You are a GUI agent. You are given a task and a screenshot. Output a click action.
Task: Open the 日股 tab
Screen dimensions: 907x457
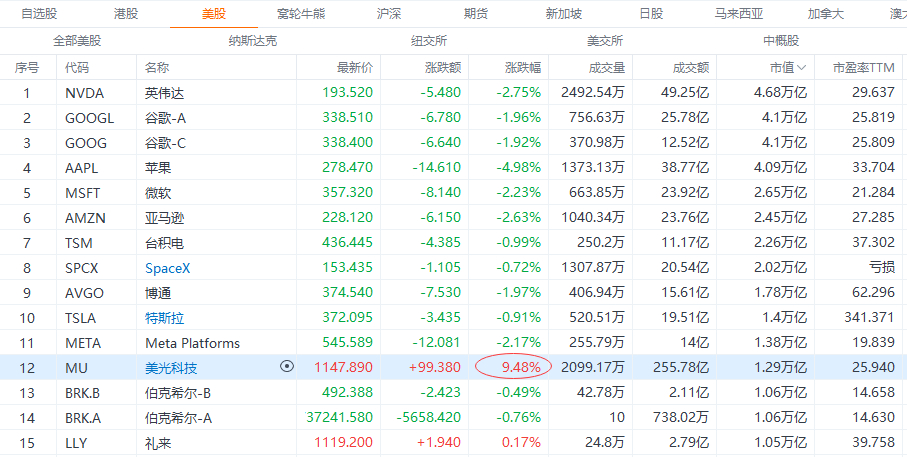point(651,14)
